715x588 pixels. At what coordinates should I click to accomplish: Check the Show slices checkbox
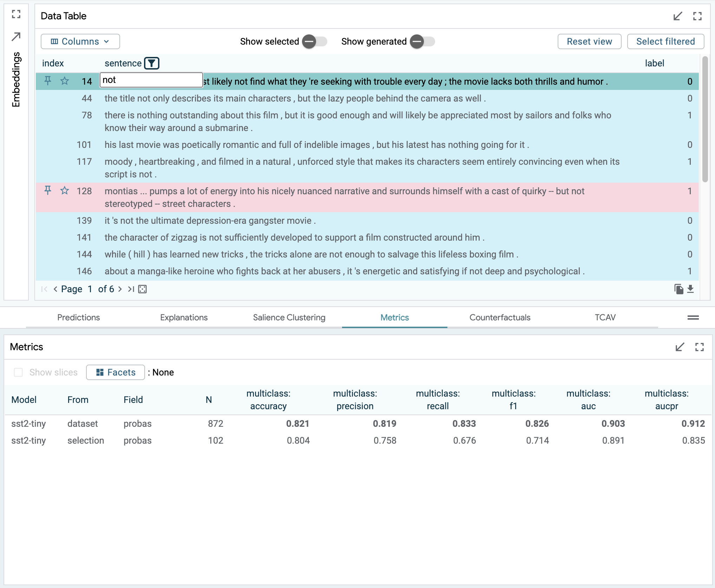(x=18, y=372)
